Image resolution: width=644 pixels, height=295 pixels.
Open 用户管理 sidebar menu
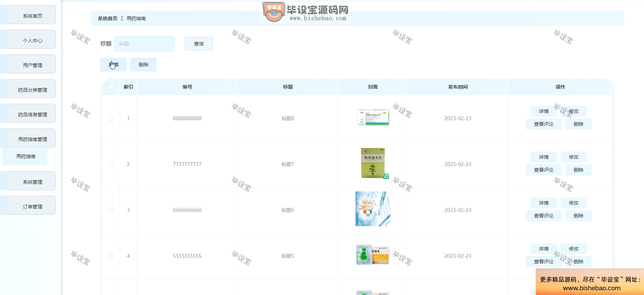pos(31,64)
